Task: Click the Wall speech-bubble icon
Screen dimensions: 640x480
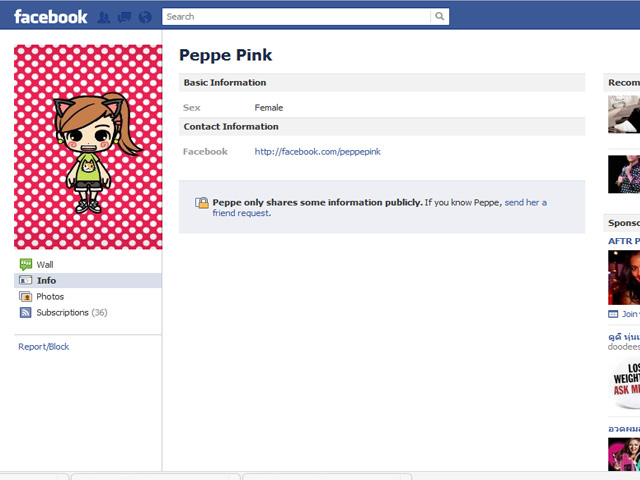Action: coord(26,264)
